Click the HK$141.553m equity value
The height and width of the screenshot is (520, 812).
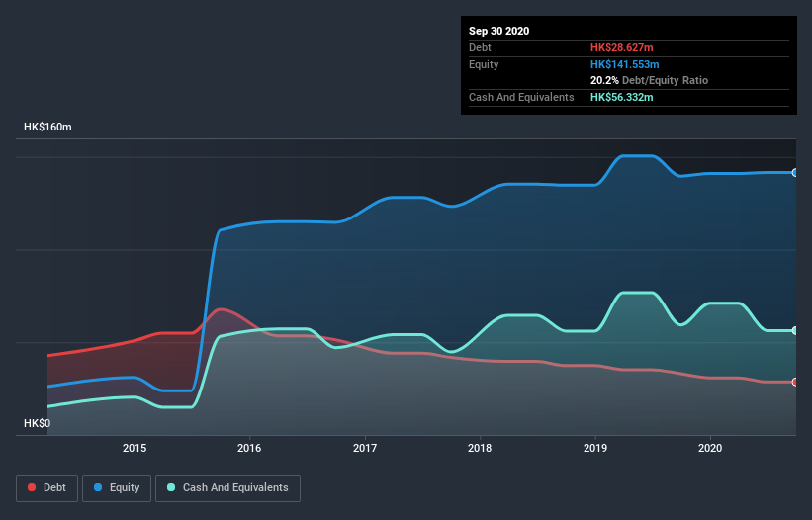click(x=624, y=64)
